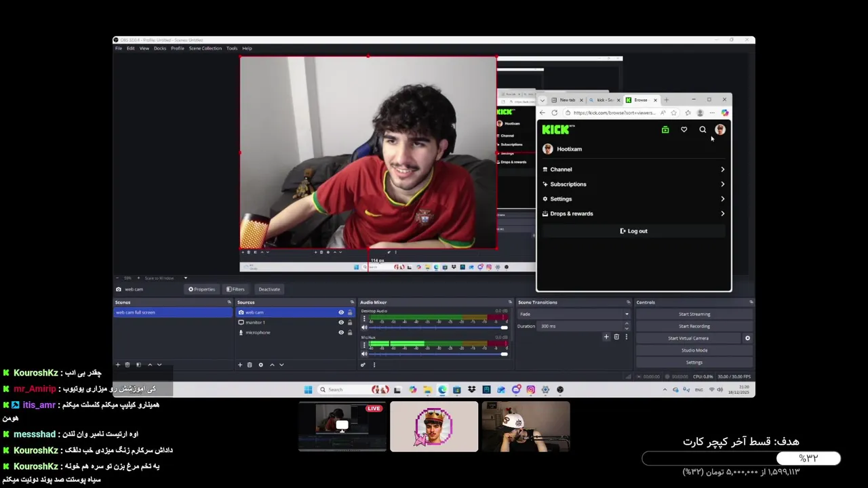Open Kick following heart icon
This screenshot has width=868, height=488.
[684, 129]
